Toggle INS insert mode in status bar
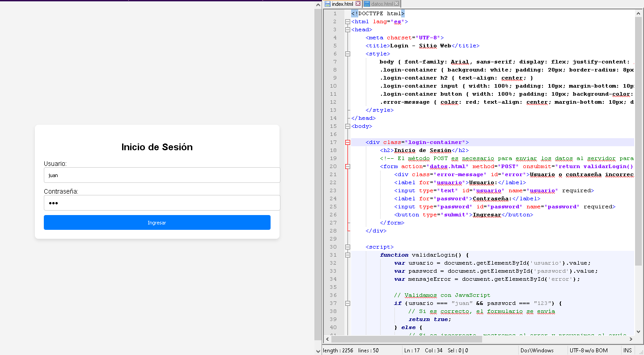The image size is (644, 355). coord(627,351)
